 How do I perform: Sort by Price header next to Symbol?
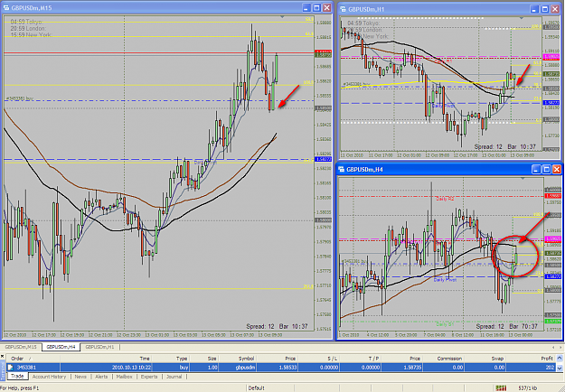coord(277,359)
